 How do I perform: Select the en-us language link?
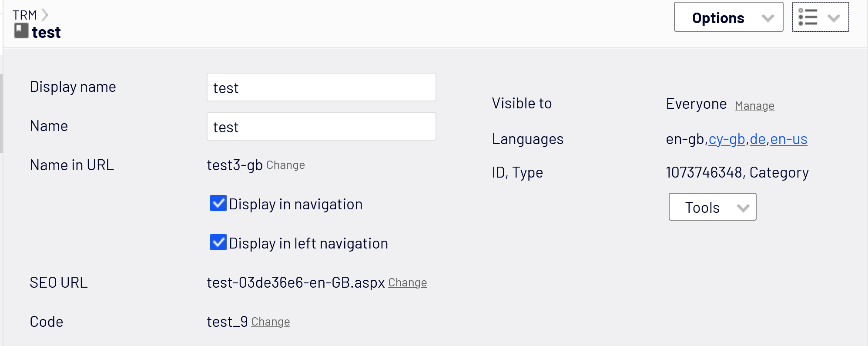pyautogui.click(x=788, y=139)
